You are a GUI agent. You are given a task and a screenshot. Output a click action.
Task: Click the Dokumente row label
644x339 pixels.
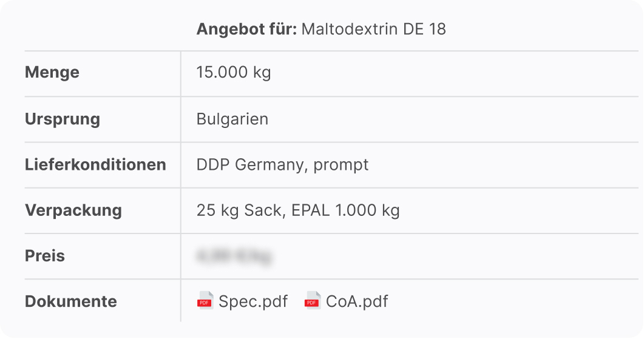(x=71, y=301)
